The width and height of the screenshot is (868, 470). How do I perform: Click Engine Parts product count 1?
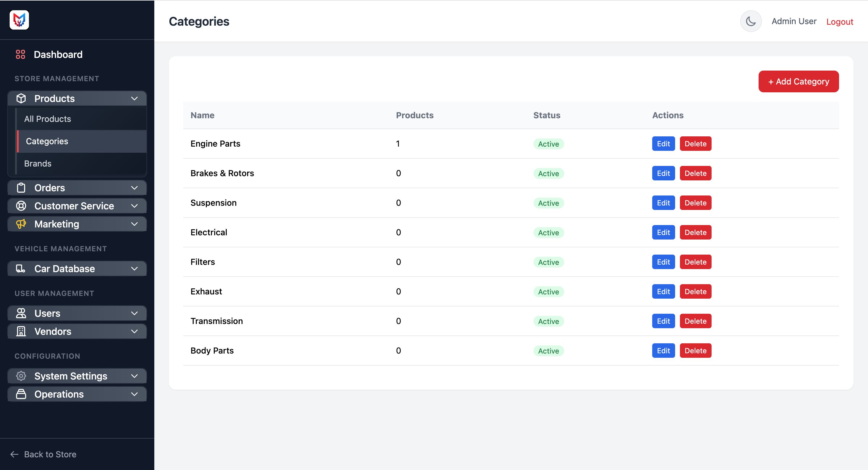[398, 144]
